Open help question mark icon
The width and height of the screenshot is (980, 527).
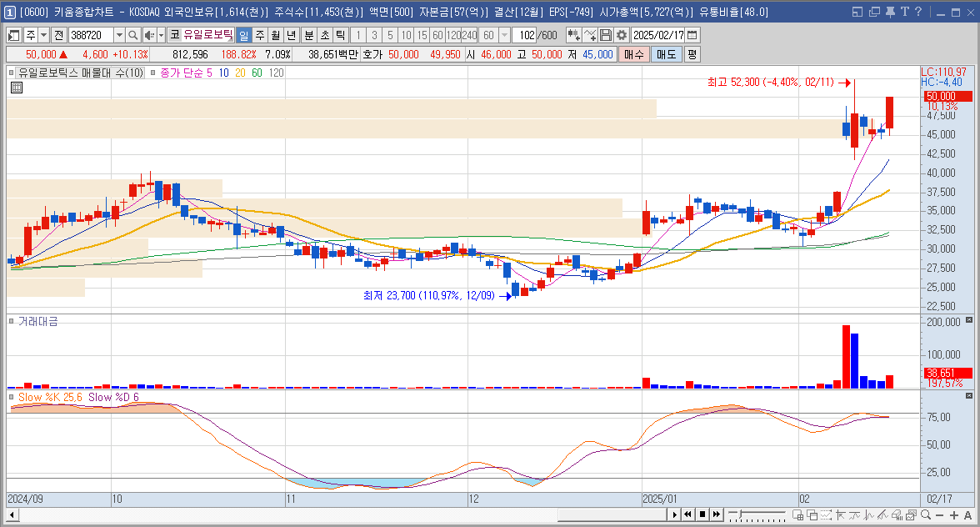[918, 12]
